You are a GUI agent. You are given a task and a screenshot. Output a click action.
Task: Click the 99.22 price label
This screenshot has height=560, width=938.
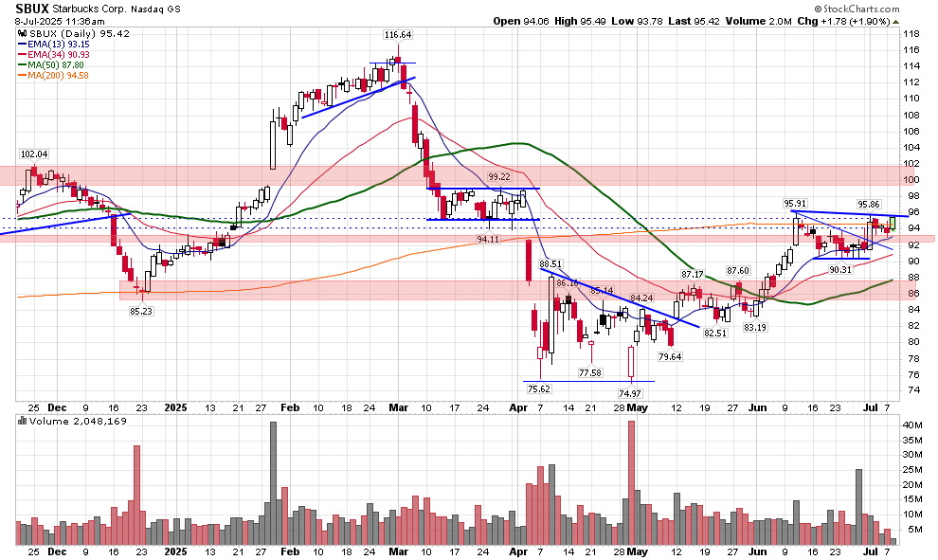pos(499,176)
